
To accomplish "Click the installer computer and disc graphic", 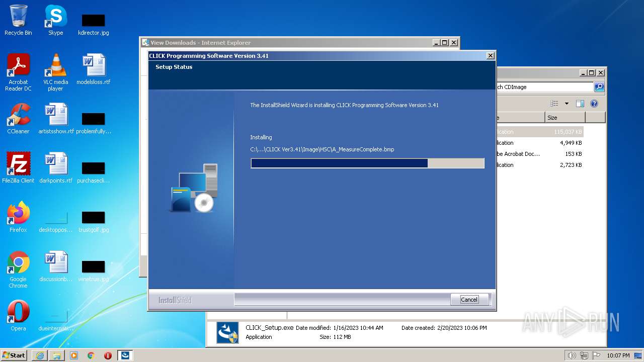I will point(194,188).
